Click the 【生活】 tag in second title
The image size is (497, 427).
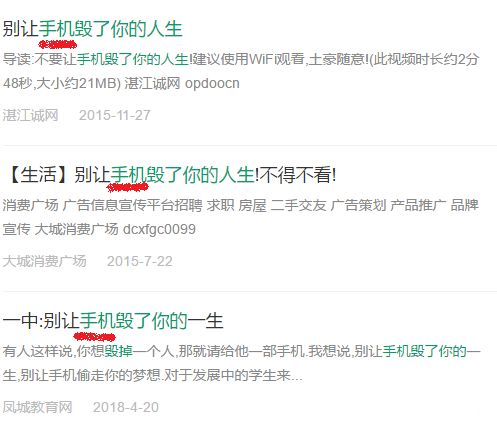(38, 175)
